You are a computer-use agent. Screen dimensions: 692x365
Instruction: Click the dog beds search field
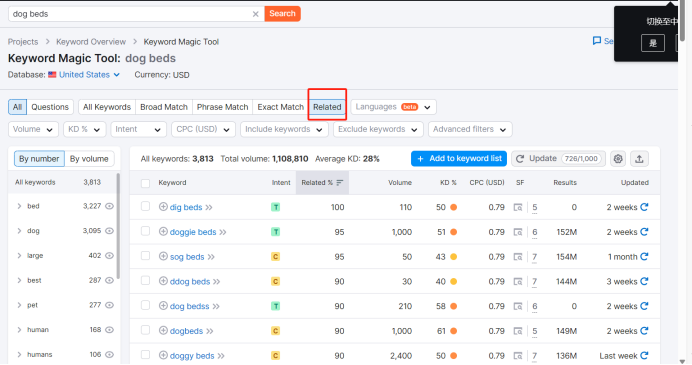coord(130,14)
